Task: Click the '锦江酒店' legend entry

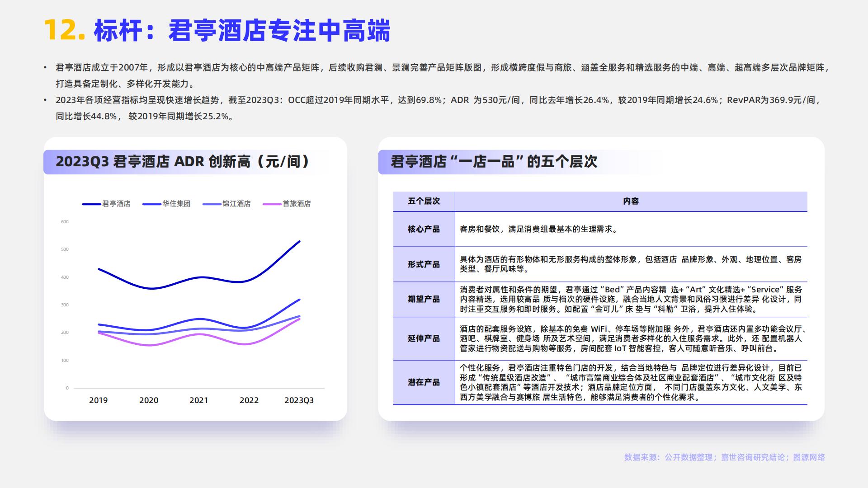Action: click(x=226, y=204)
